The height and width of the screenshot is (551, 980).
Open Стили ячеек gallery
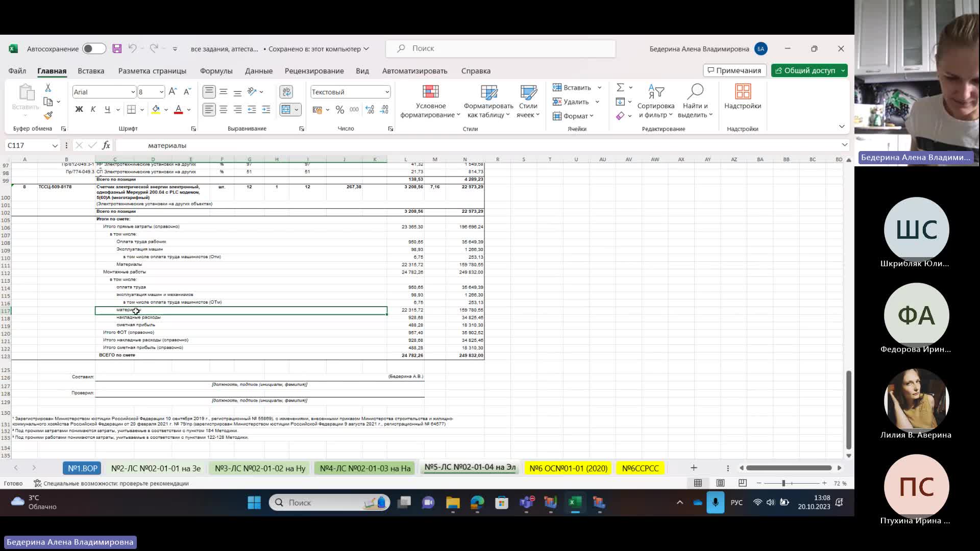(528, 102)
